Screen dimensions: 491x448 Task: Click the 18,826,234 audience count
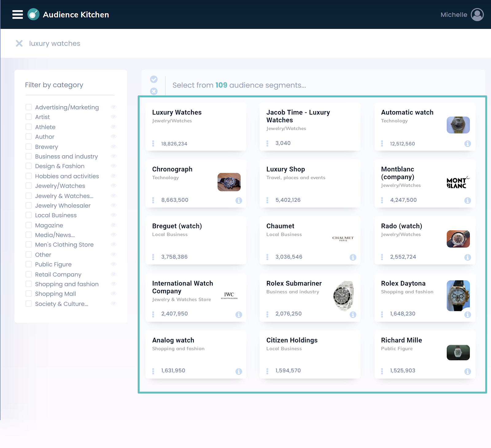coord(174,144)
